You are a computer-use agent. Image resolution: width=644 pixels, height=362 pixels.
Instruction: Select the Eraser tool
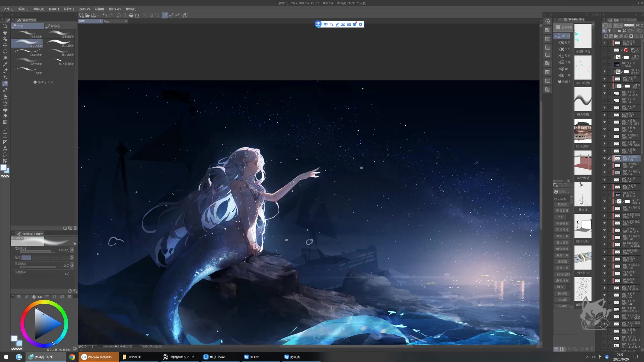click(5, 116)
